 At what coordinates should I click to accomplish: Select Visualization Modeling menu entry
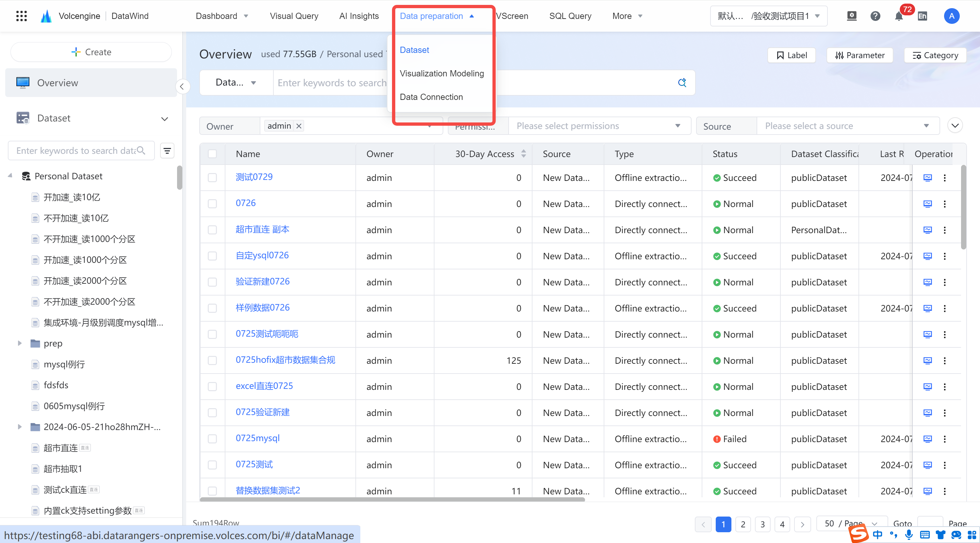pyautogui.click(x=442, y=73)
